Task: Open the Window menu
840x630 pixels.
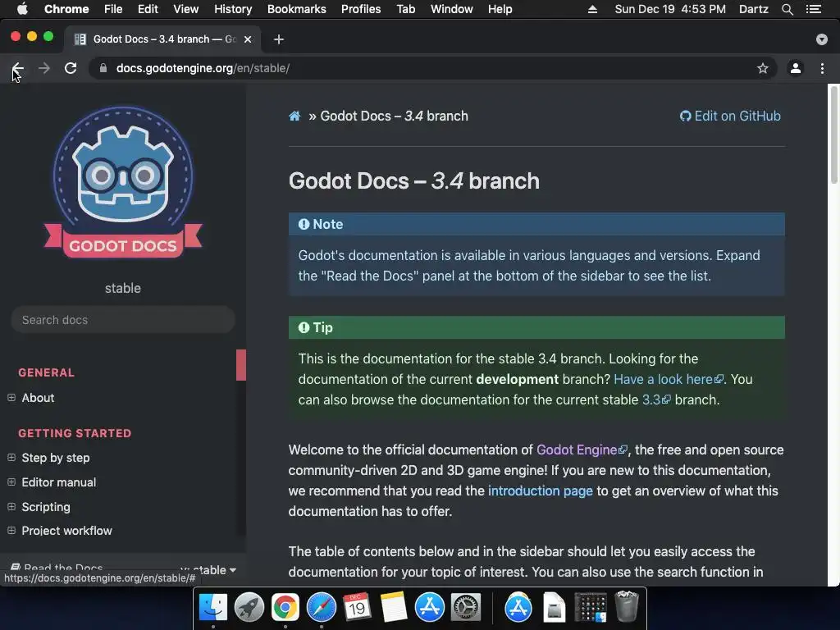Action: [x=452, y=9]
